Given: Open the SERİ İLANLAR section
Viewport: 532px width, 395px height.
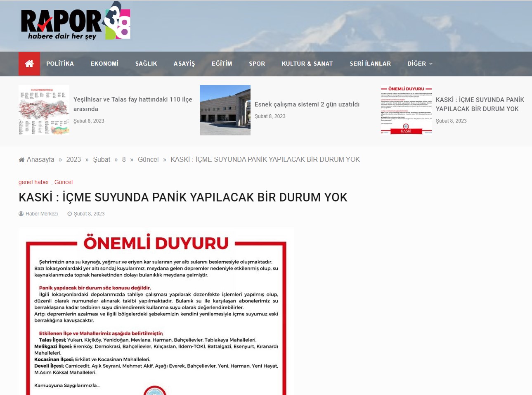Looking at the screenshot, I should (x=370, y=64).
